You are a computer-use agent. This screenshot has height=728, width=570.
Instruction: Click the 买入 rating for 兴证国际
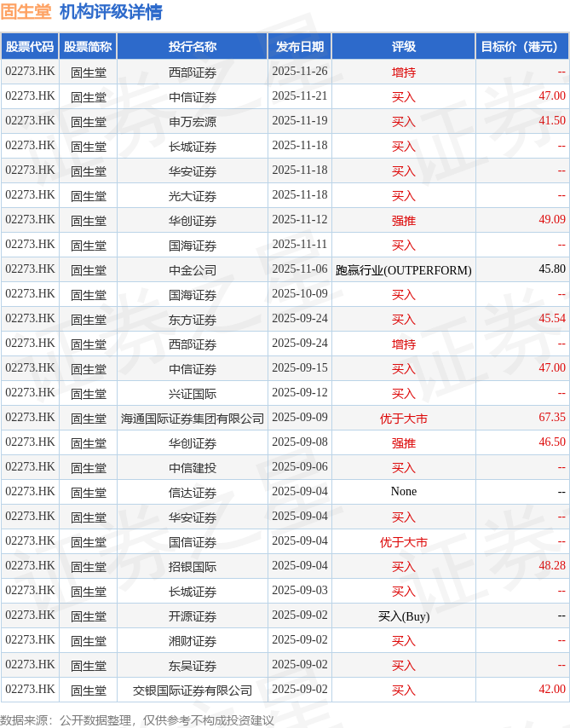(403, 394)
